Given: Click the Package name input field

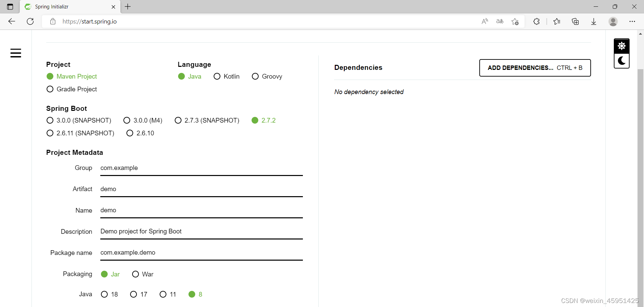Looking at the screenshot, I should [201, 253].
